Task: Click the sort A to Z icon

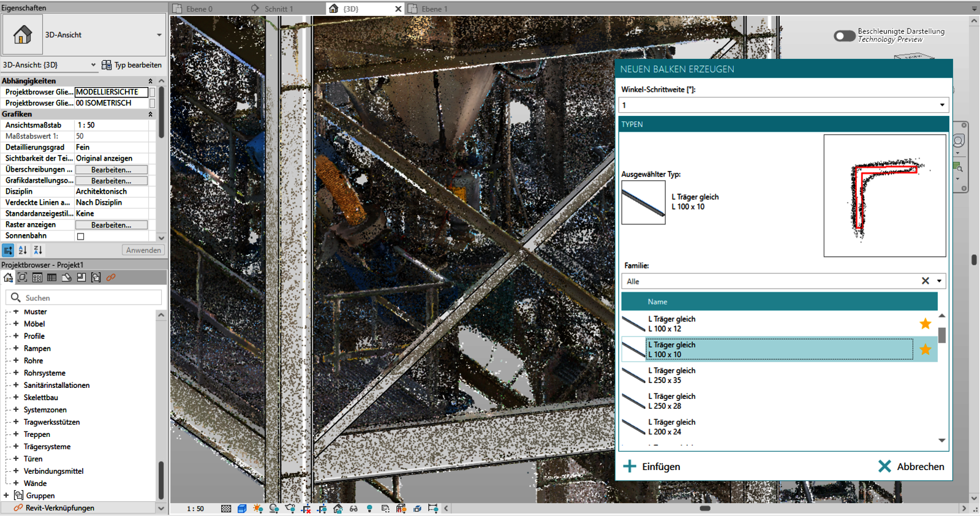Action: pos(23,250)
